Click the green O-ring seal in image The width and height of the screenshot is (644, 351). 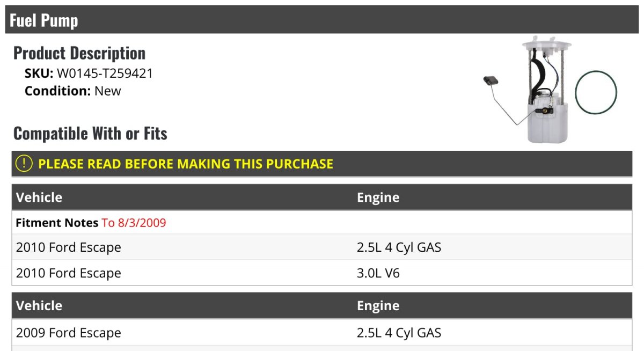(x=596, y=92)
